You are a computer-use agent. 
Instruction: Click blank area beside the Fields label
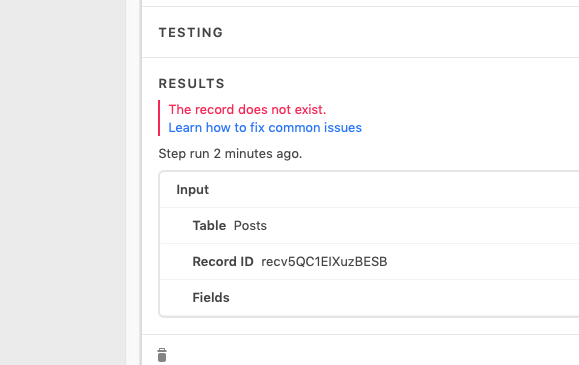click(x=402, y=298)
